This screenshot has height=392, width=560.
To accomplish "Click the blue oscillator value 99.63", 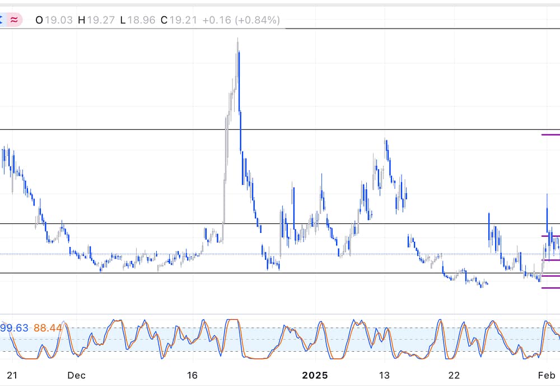I will point(14,328).
